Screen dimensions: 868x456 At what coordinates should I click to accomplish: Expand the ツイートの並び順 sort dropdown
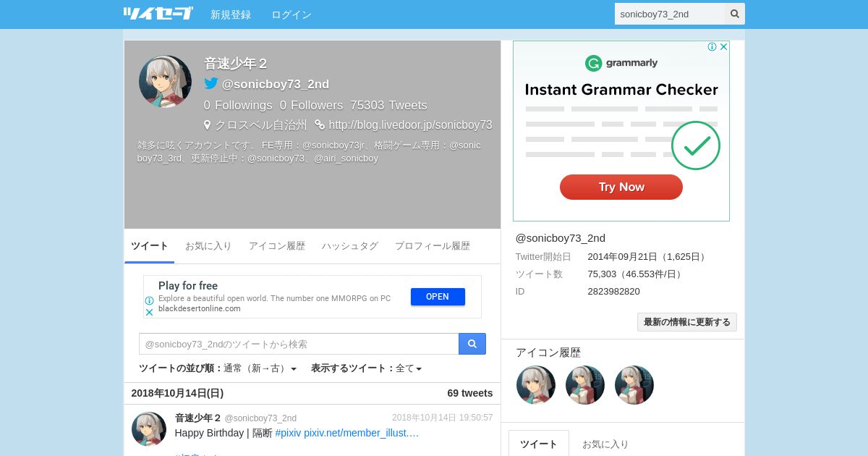[x=218, y=368]
